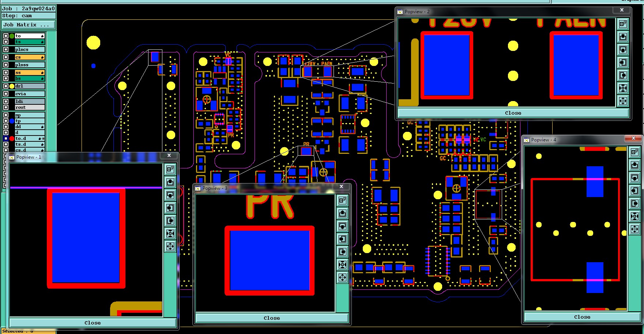
Task: Select the ss layer row
Action: tap(30, 73)
